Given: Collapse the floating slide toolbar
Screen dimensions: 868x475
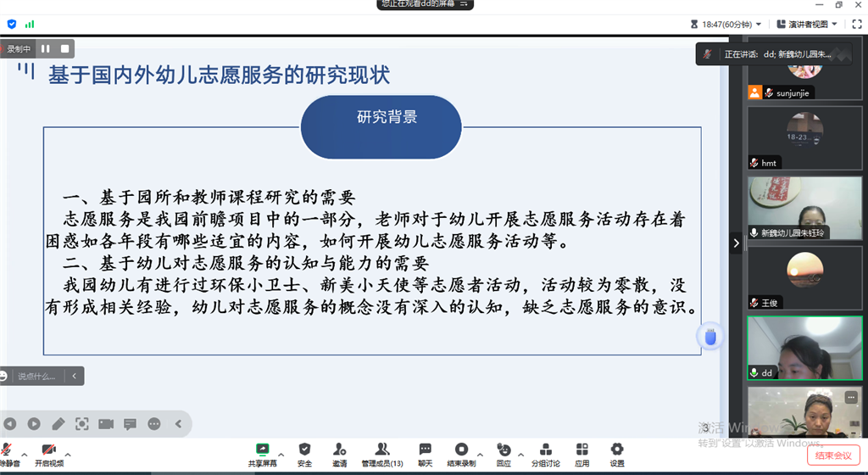Looking at the screenshot, I should (x=178, y=424).
